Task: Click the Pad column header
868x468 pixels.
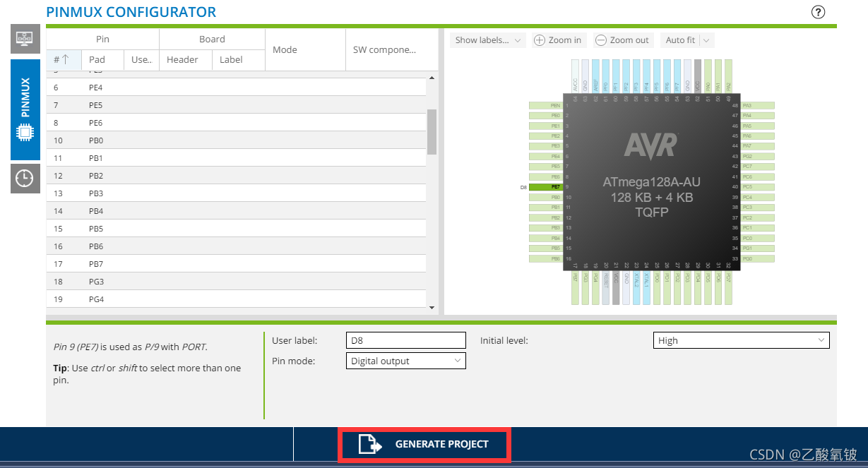Action: click(x=103, y=60)
